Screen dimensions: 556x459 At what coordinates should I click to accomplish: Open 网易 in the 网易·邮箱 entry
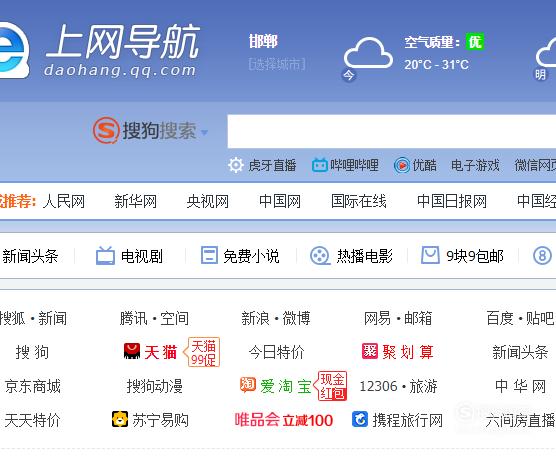click(x=377, y=318)
